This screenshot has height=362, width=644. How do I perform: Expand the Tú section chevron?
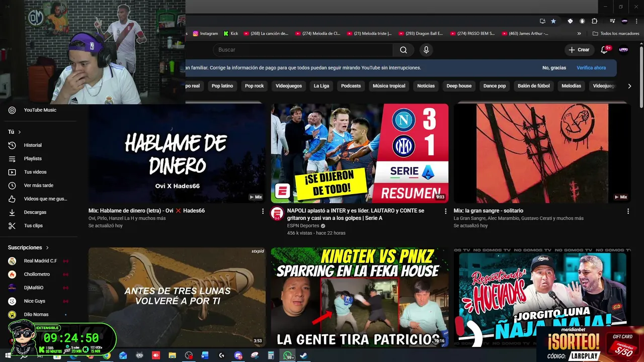pyautogui.click(x=20, y=132)
